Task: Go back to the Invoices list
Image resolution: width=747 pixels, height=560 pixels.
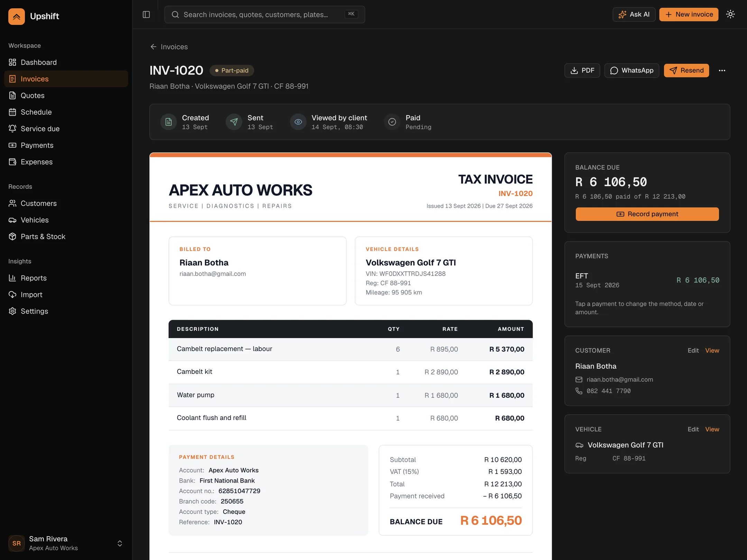Action: pyautogui.click(x=169, y=47)
